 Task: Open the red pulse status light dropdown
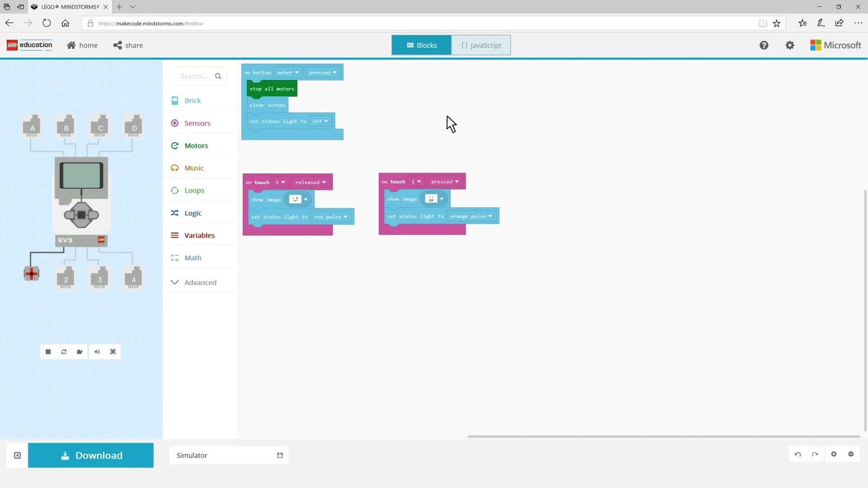click(x=331, y=217)
